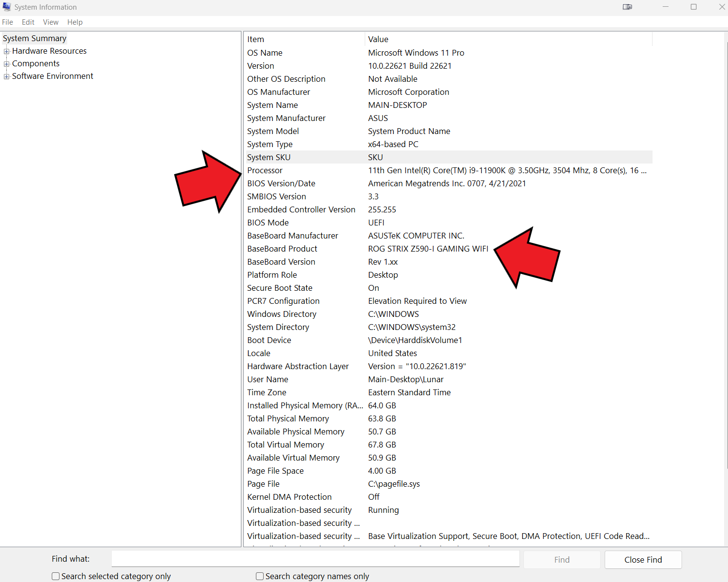The width and height of the screenshot is (728, 582).
Task: Open the Edit menu
Action: click(x=28, y=22)
